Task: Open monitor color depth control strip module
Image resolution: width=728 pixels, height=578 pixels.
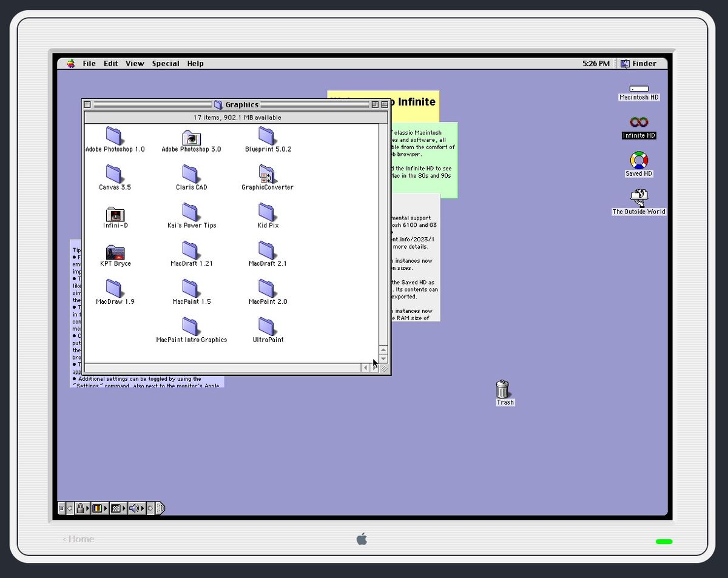Action: click(x=99, y=508)
